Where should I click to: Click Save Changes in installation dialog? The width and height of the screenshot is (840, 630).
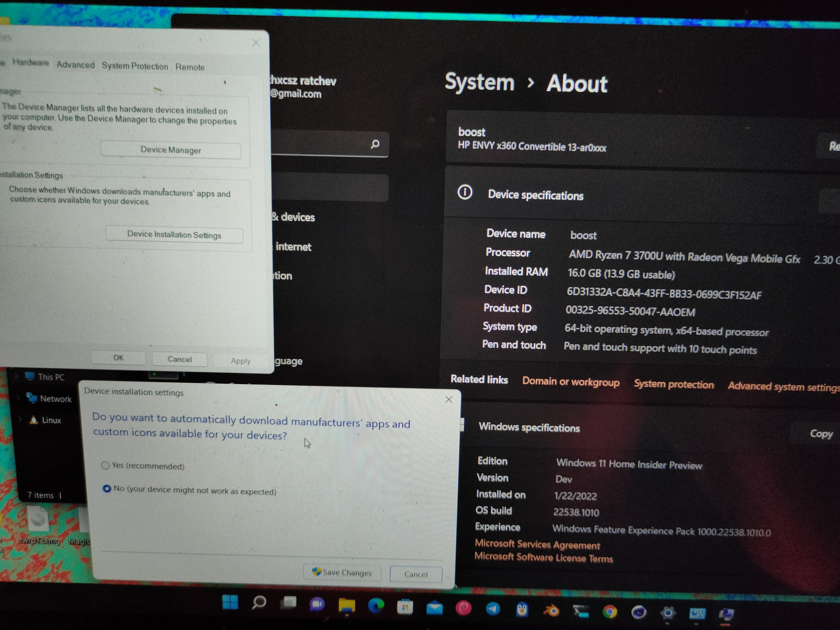[343, 572]
